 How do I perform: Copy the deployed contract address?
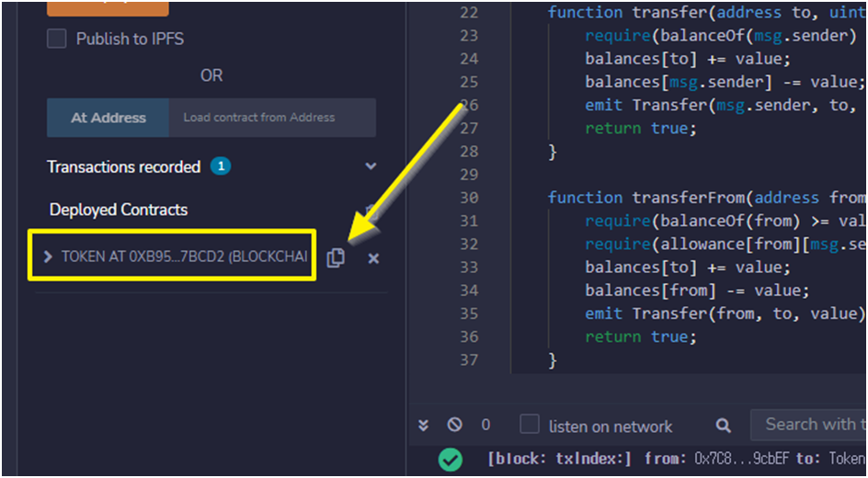tap(336, 257)
